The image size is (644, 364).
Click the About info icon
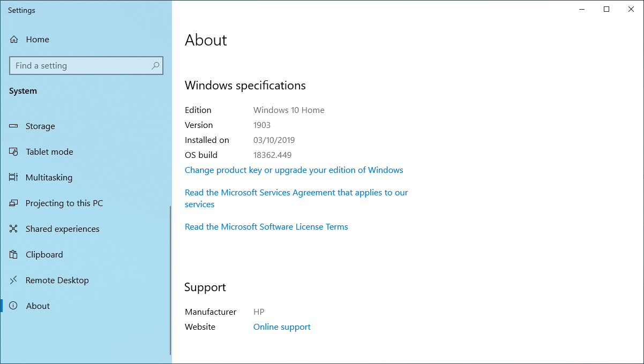(13, 306)
